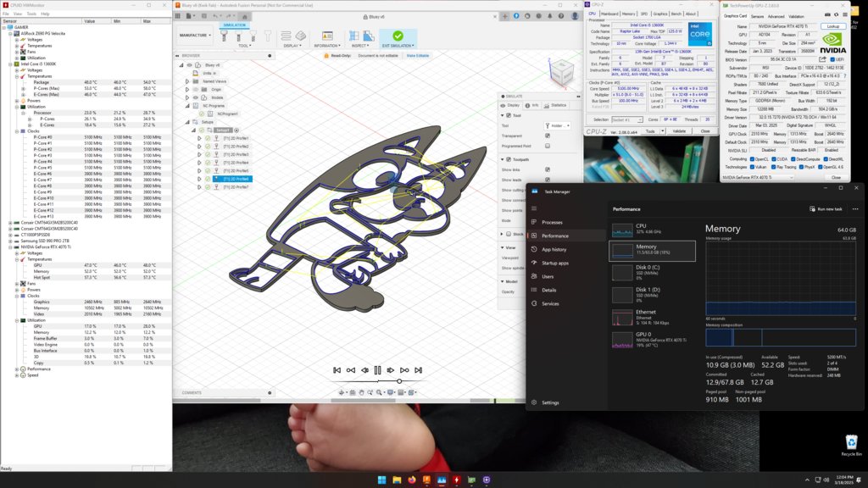Screen dimensions: 868x488
Task: Jump to end of simulation in Fusion
Action: pyautogui.click(x=419, y=370)
